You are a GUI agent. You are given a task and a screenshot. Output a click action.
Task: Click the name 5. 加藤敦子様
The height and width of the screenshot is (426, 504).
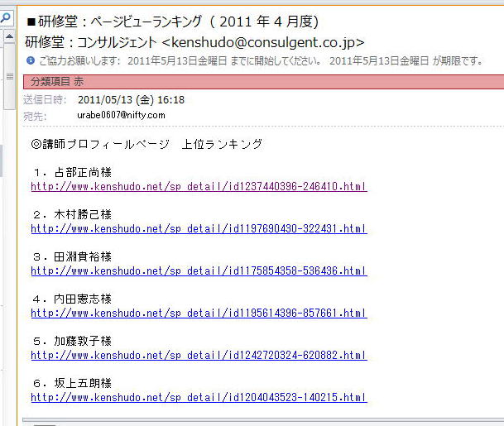72,341
